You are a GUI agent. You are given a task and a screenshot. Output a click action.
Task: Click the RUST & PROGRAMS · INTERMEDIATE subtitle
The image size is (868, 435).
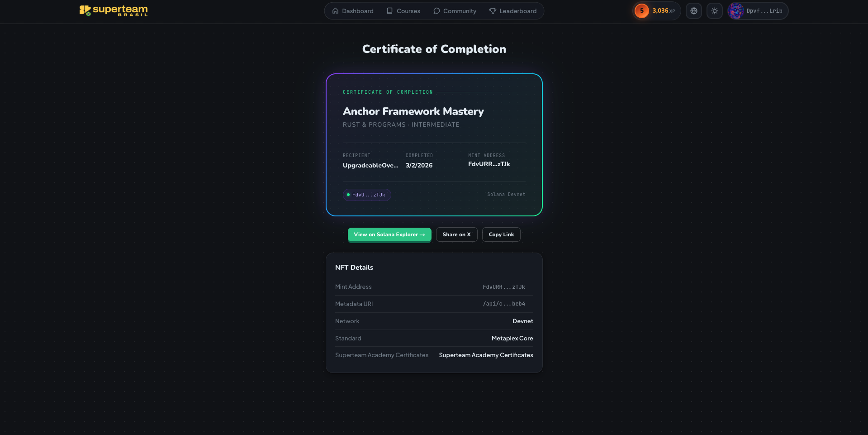click(401, 124)
